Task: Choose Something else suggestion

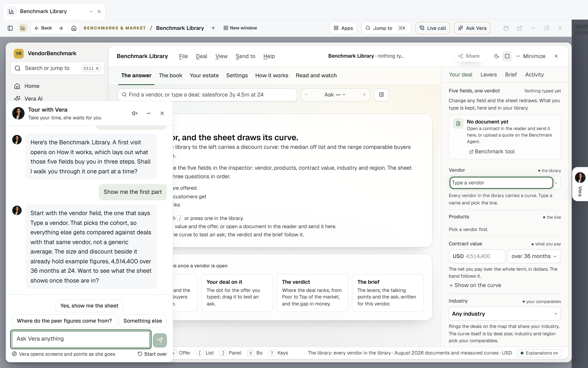Action: [143, 321]
